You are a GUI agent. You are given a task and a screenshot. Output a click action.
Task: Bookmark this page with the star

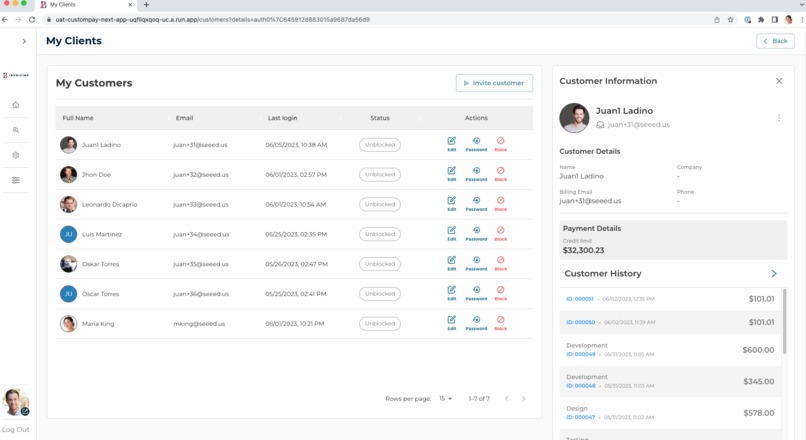(730, 20)
